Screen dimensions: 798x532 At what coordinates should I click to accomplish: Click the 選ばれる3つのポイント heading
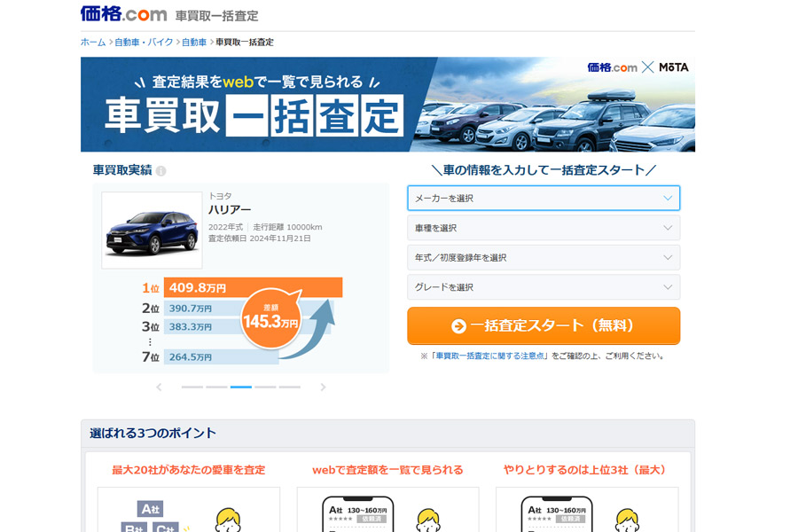click(x=153, y=434)
